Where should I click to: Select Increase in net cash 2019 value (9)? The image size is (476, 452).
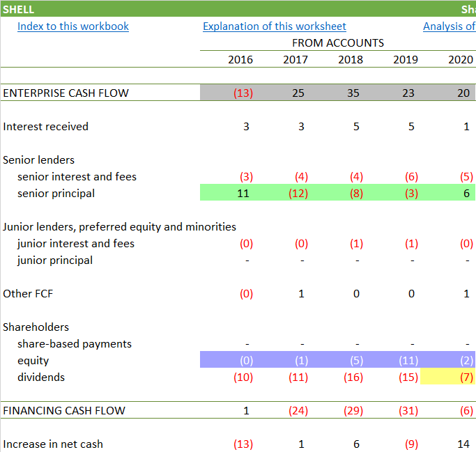coord(411,444)
